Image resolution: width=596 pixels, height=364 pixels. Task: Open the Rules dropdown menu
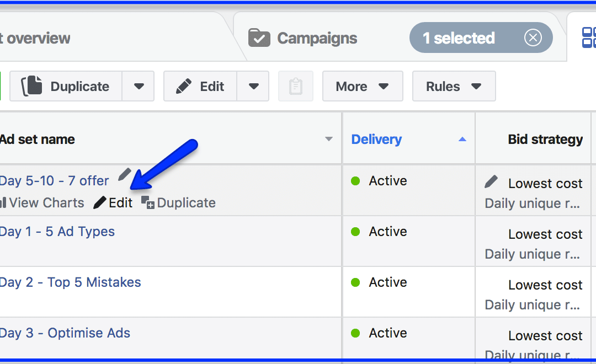click(x=454, y=86)
